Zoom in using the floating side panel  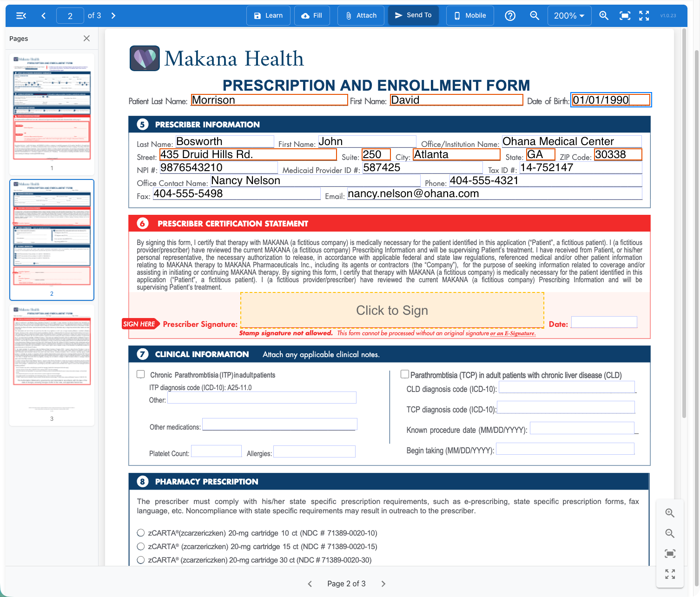[x=670, y=513]
